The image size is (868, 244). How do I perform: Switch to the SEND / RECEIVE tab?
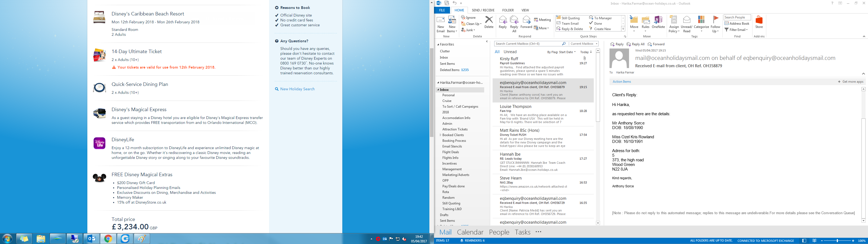[483, 10]
